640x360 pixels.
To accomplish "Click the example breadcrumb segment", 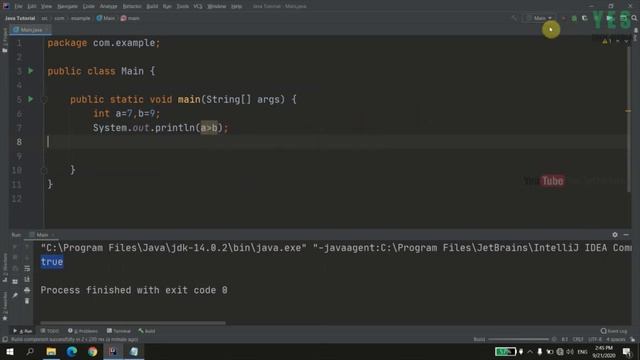I will (80, 18).
